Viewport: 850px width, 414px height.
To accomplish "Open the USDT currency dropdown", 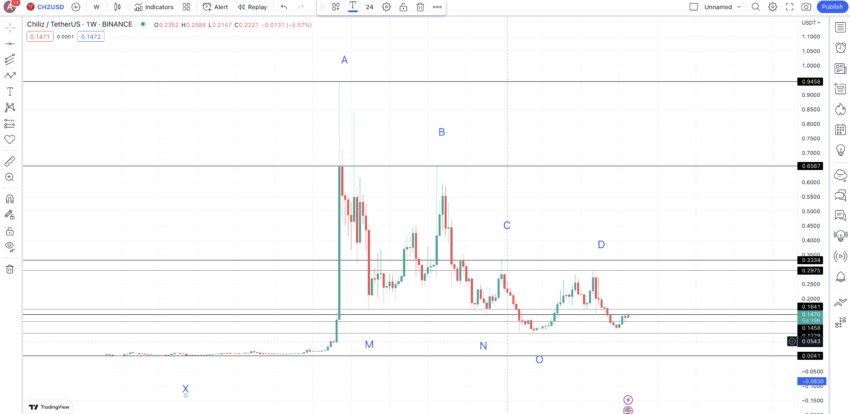I will pos(810,23).
